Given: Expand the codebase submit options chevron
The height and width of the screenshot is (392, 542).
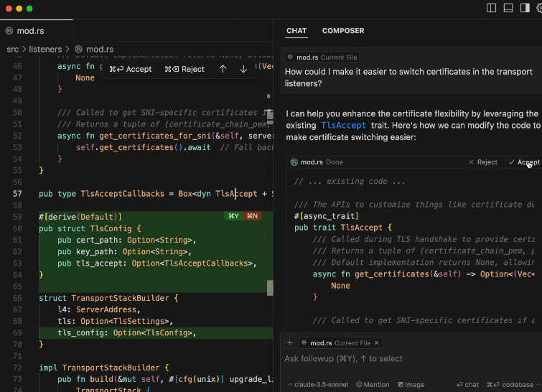Looking at the screenshot, I should (x=538, y=384).
